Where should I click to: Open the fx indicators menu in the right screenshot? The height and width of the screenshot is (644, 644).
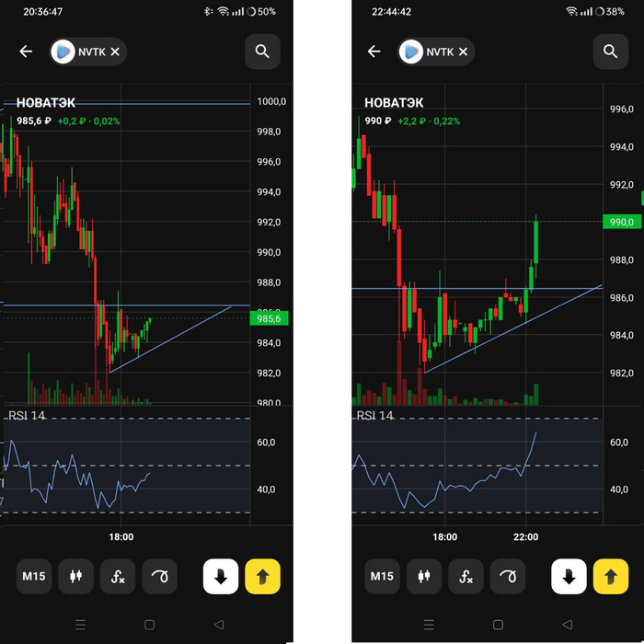466,577
